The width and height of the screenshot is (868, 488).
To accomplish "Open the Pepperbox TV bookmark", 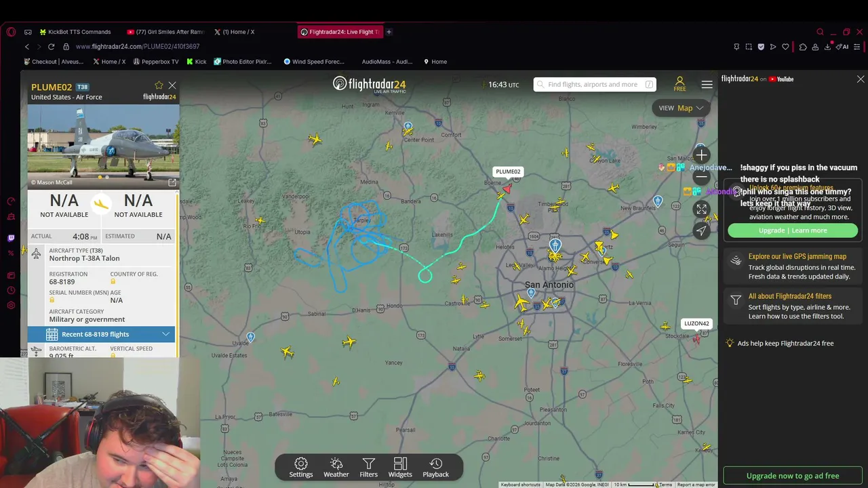I will click(156, 62).
